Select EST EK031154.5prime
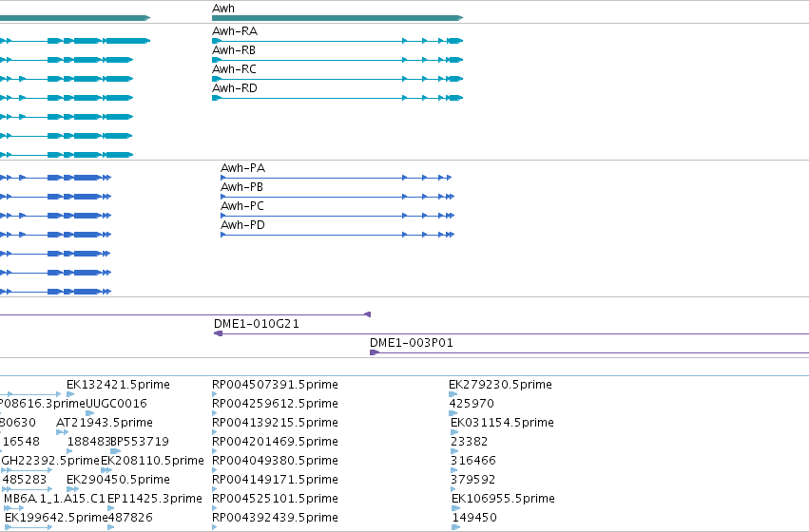This screenshot has height=532, width=809. (x=503, y=423)
